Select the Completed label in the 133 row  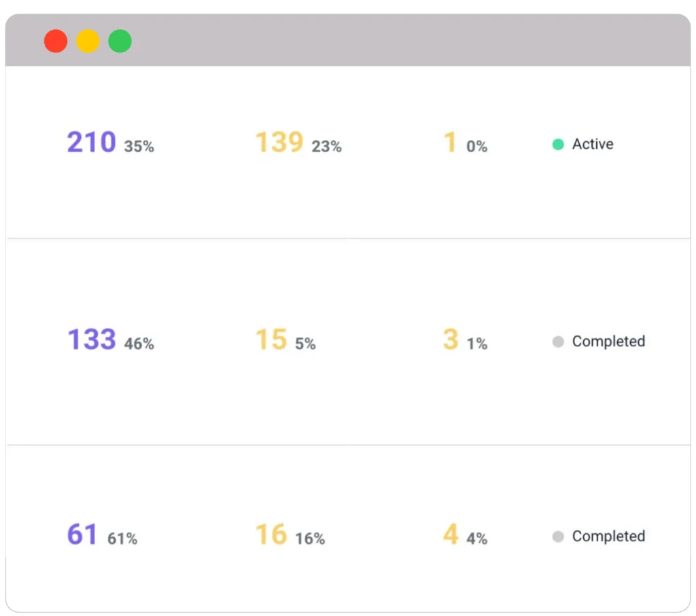coord(608,342)
